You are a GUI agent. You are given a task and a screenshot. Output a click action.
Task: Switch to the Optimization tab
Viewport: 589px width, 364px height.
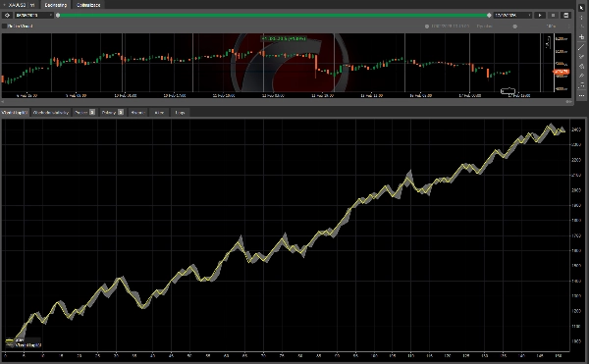tap(88, 5)
